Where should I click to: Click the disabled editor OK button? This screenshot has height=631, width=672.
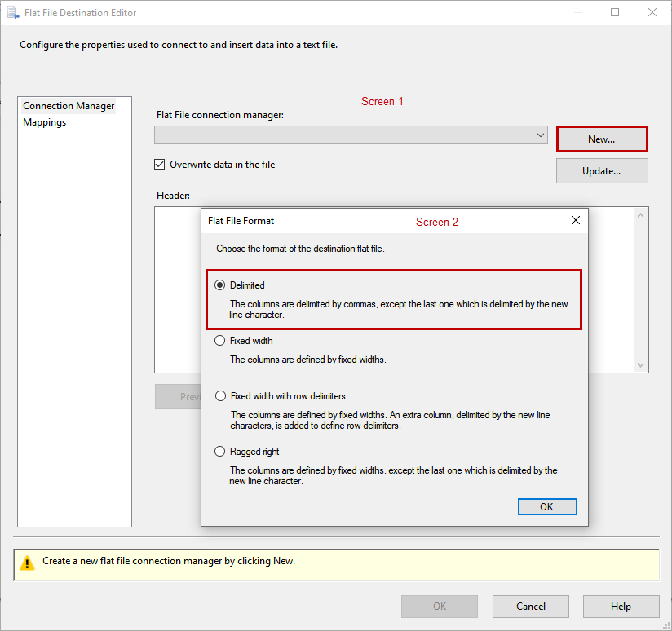(439, 607)
